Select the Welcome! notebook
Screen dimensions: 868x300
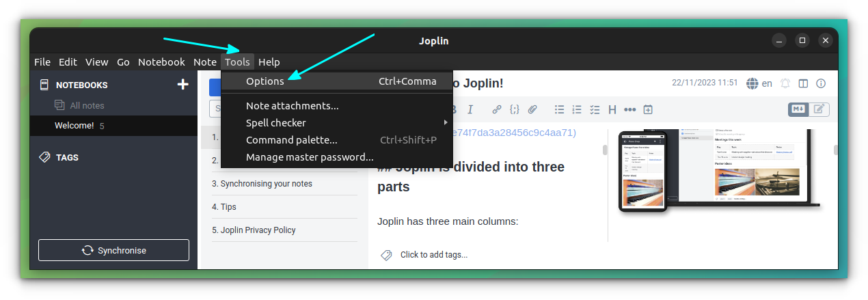[113, 126]
